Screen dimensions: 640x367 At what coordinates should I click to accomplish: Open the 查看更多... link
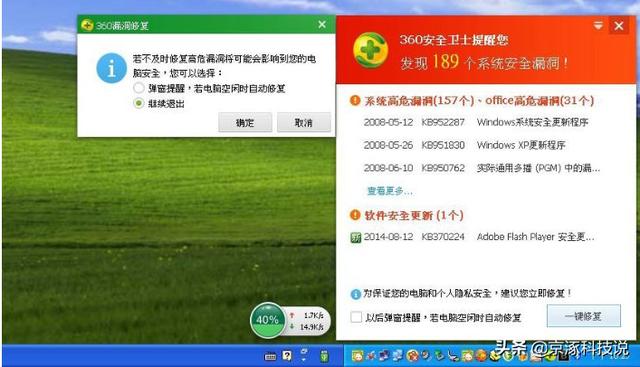390,191
